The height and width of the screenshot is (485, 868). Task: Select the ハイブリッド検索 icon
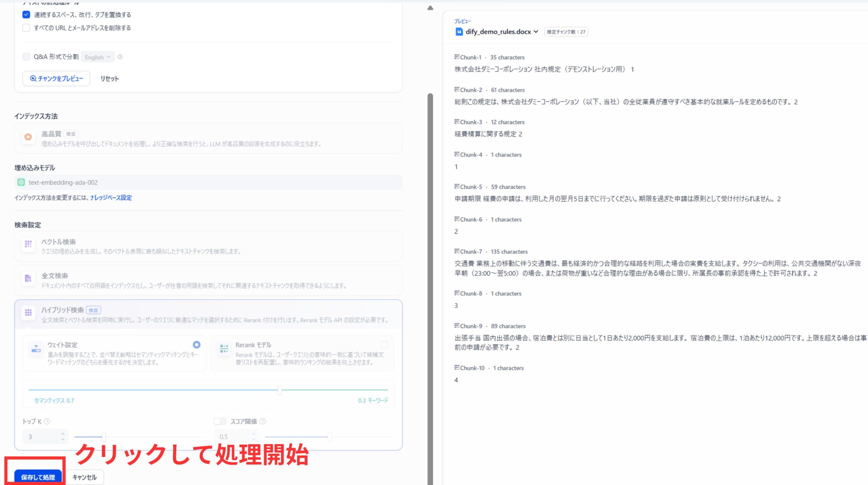click(28, 312)
